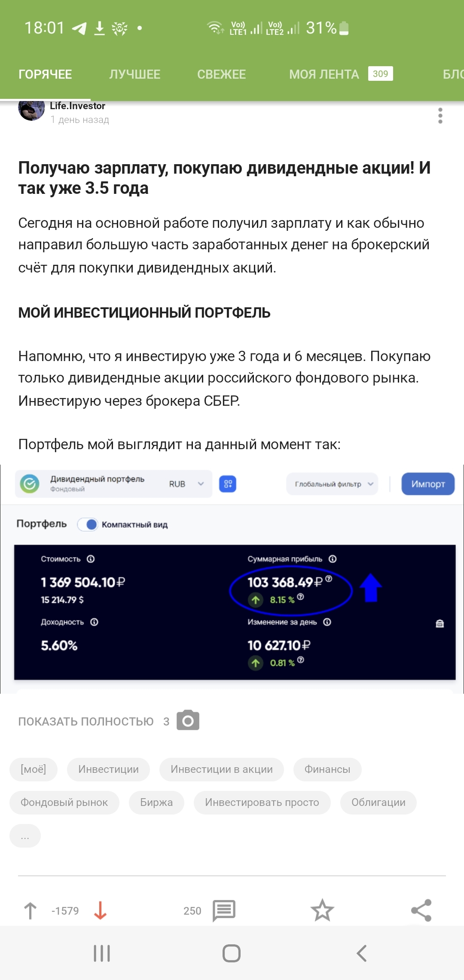Screen dimensions: 464x980
Task: Toggle the Компактный вид switch
Action: pos(88,524)
